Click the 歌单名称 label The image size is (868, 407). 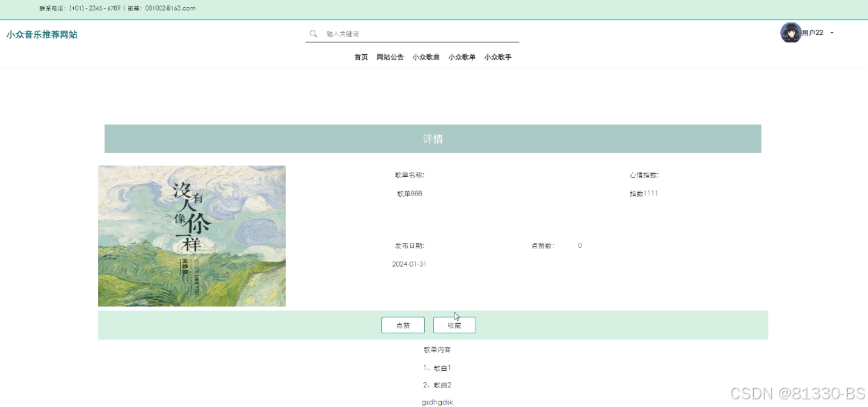(409, 175)
